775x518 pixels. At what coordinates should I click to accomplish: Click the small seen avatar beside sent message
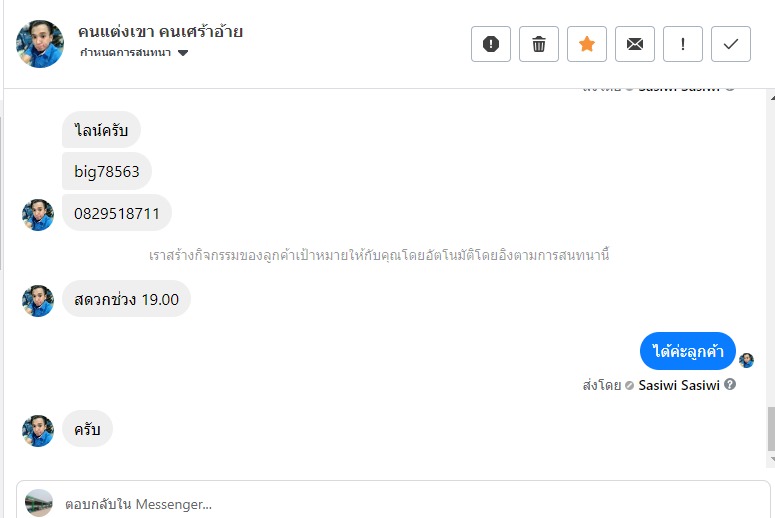pyautogui.click(x=746, y=360)
